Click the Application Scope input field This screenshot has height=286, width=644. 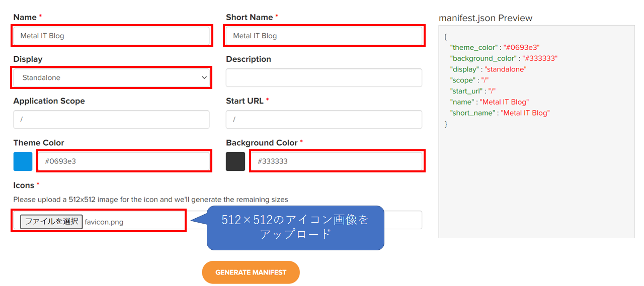pyautogui.click(x=111, y=120)
